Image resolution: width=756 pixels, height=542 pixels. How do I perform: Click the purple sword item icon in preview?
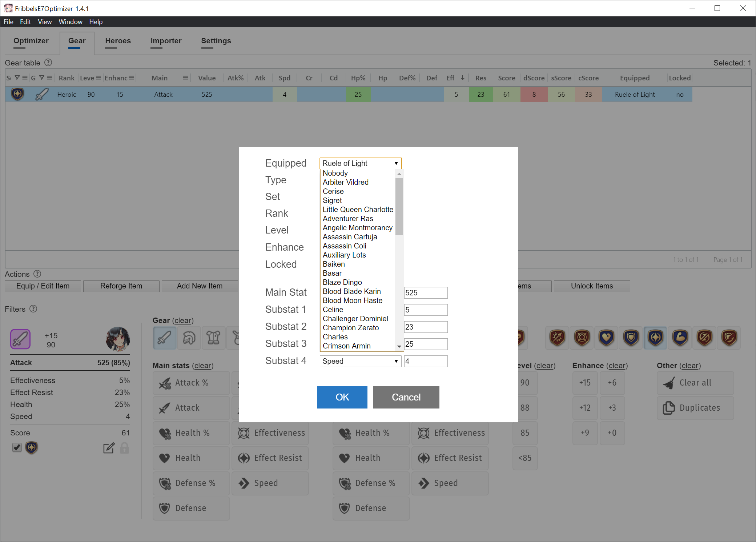[20, 339]
